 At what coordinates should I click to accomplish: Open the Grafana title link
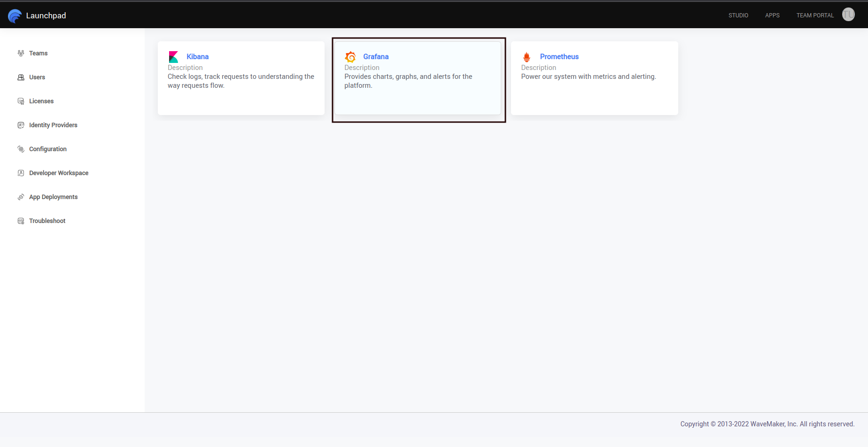click(x=376, y=56)
